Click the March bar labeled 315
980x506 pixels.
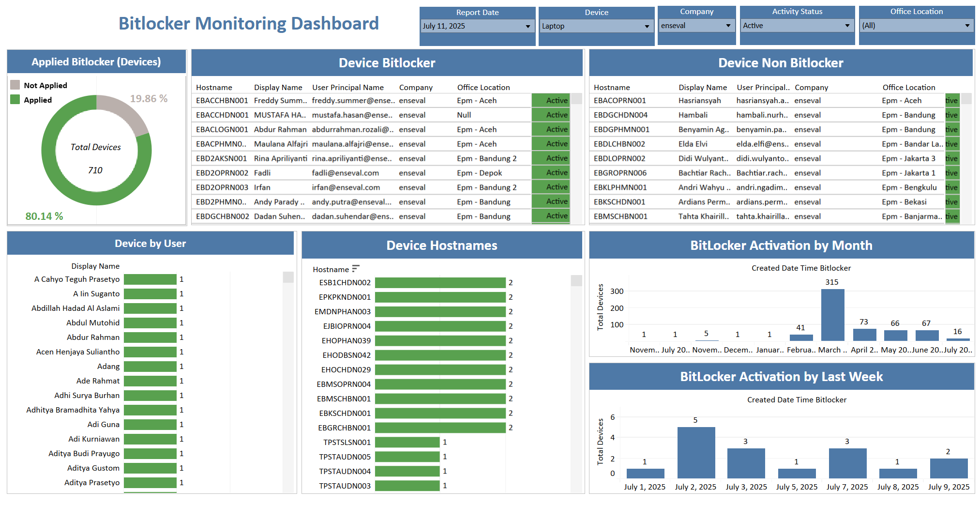tap(832, 315)
